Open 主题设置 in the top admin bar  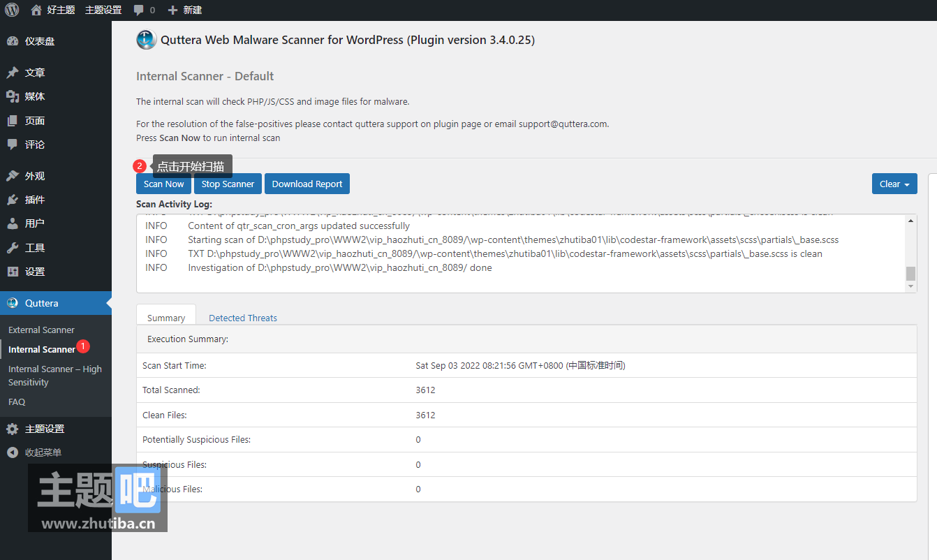tap(103, 10)
